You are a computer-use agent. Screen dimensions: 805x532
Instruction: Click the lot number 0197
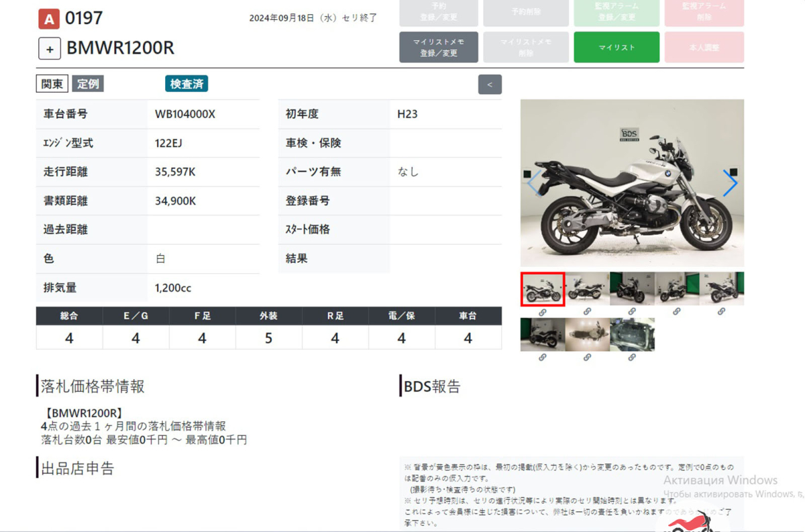[84, 18]
